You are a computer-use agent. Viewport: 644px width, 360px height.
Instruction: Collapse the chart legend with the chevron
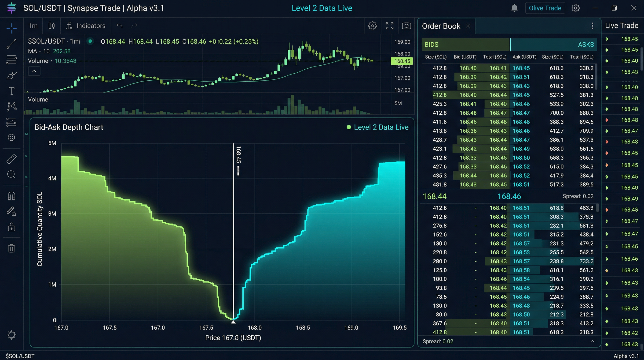(34, 71)
